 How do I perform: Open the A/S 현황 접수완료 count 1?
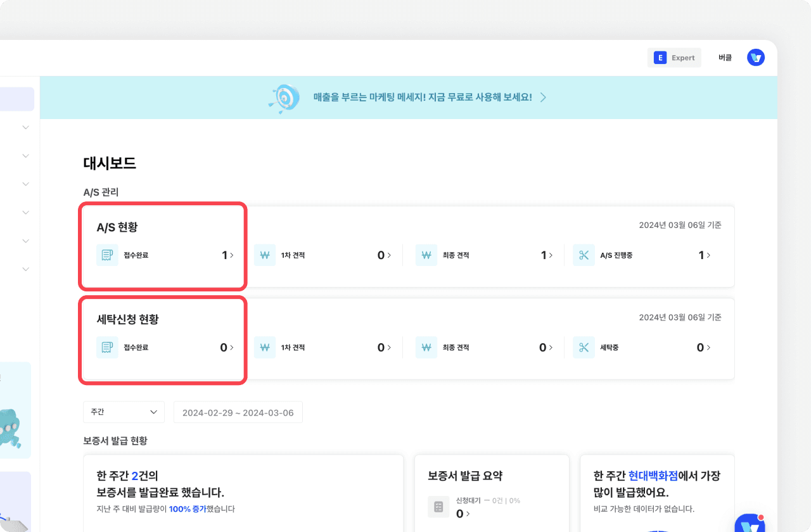tap(227, 255)
